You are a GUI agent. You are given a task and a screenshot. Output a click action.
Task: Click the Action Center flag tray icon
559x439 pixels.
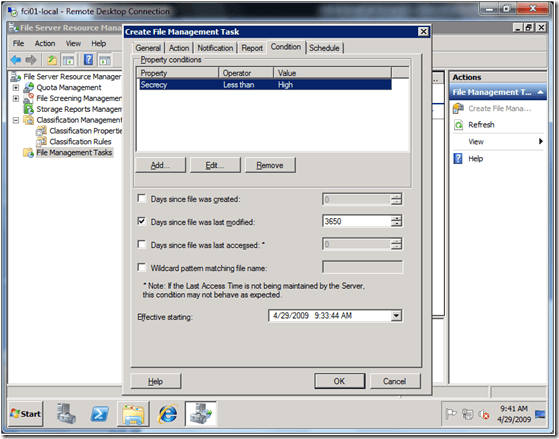tap(451, 414)
